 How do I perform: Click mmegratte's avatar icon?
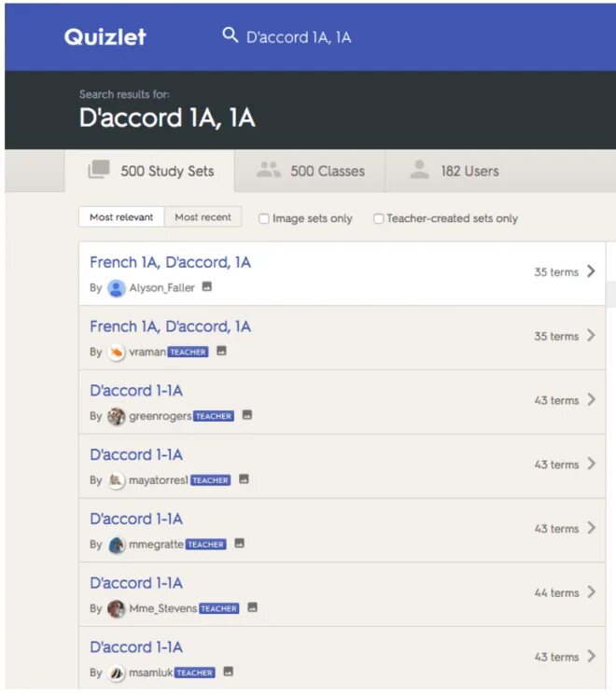tap(117, 545)
